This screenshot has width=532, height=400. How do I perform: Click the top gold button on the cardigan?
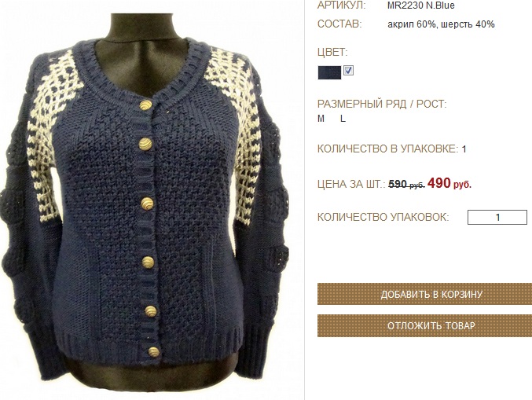(146, 105)
